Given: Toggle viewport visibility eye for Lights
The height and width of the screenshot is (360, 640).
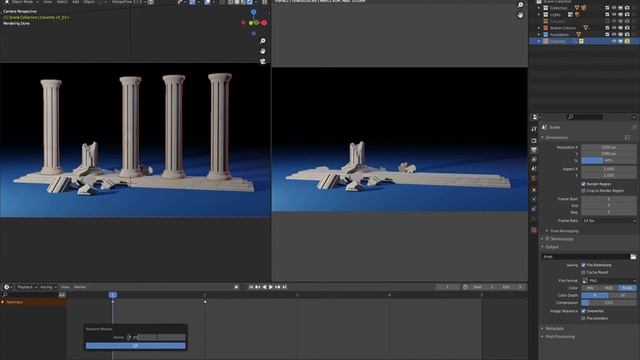Looking at the screenshot, I should click(x=613, y=15).
